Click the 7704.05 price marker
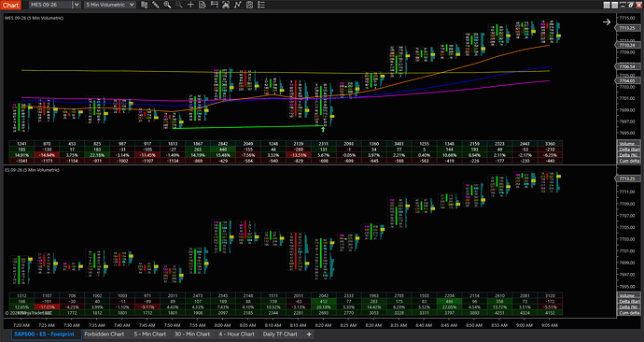The width and height of the screenshot is (644, 342). coord(627,81)
